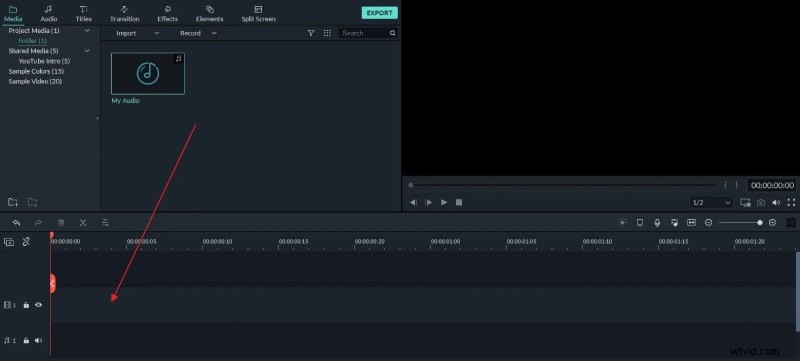Viewport: 800px width, 361px height.
Task: Toggle lock on audio track 1
Action: (x=27, y=340)
